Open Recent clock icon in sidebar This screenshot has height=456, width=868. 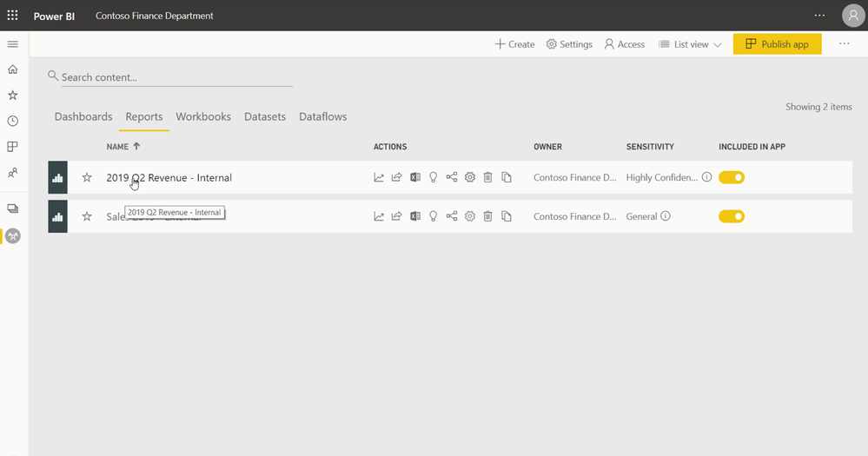click(x=13, y=121)
